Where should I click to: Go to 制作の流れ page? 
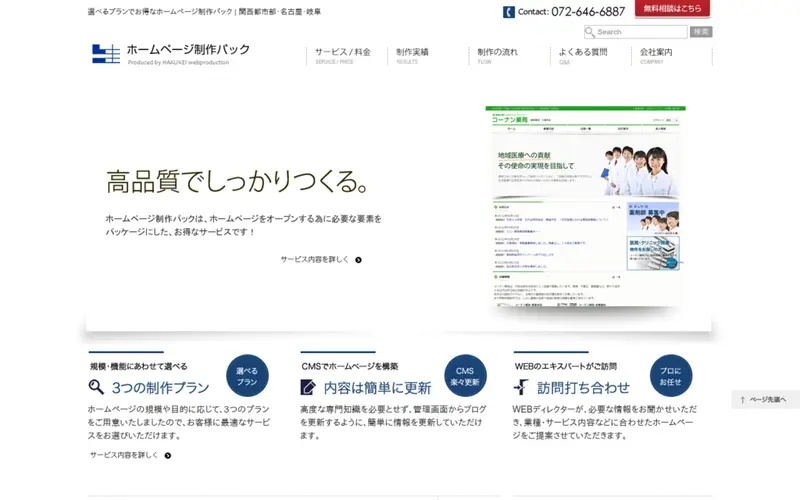tap(497, 55)
